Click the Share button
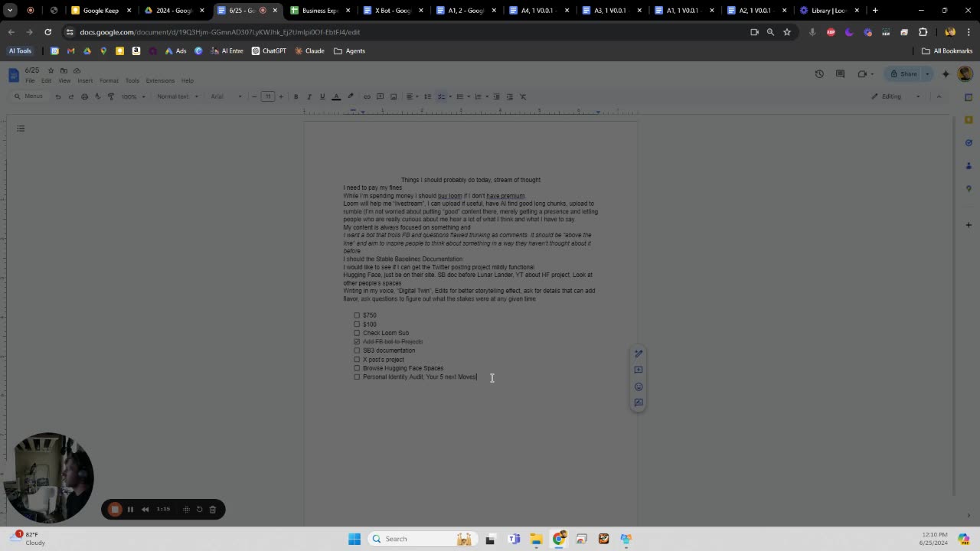This screenshot has height=551, width=980. 903,74
